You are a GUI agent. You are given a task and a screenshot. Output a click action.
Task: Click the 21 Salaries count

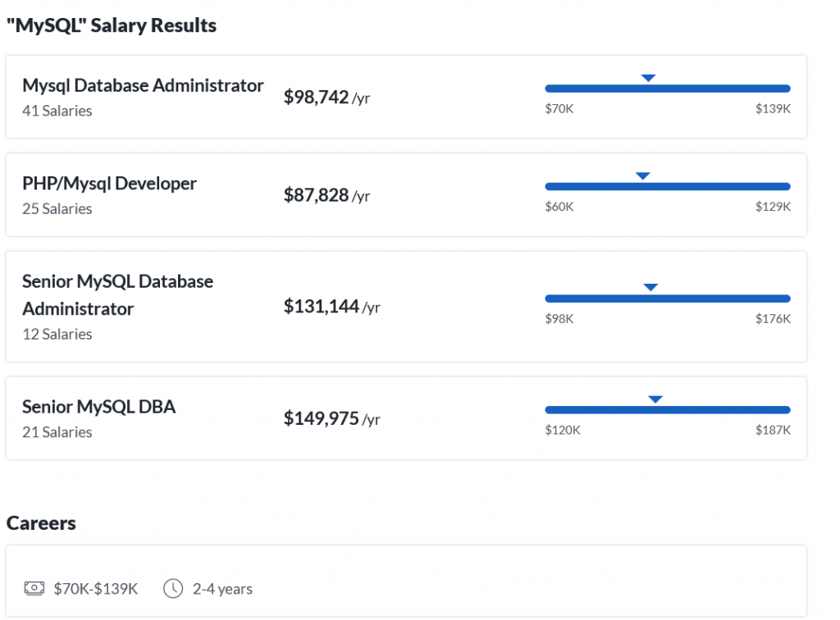tap(57, 432)
